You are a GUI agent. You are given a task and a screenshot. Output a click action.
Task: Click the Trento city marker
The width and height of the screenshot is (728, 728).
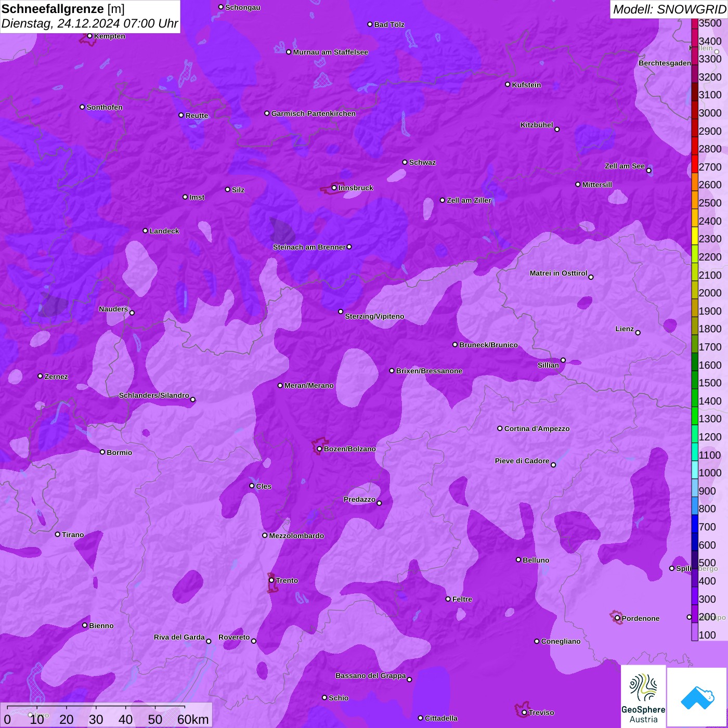tap(271, 580)
